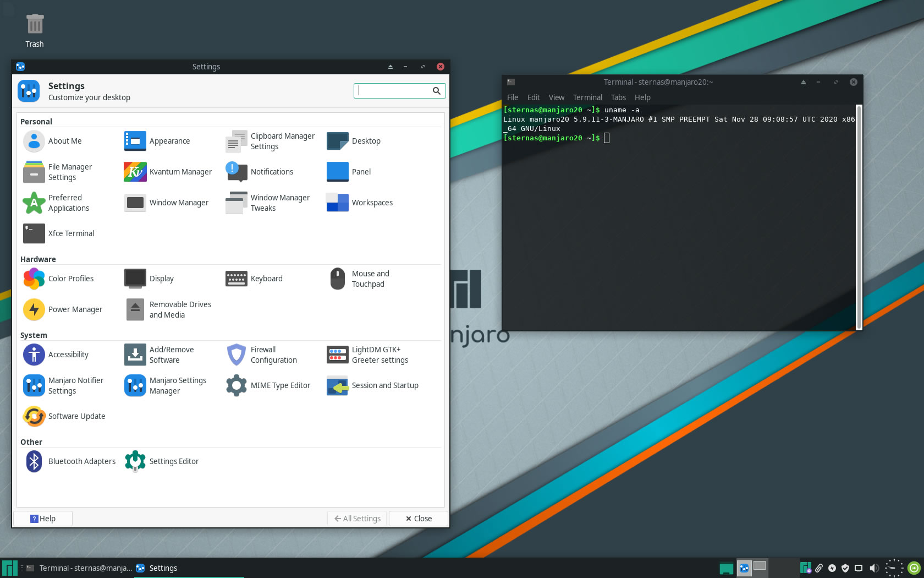Open the clipboard manager tray icon

click(819, 568)
